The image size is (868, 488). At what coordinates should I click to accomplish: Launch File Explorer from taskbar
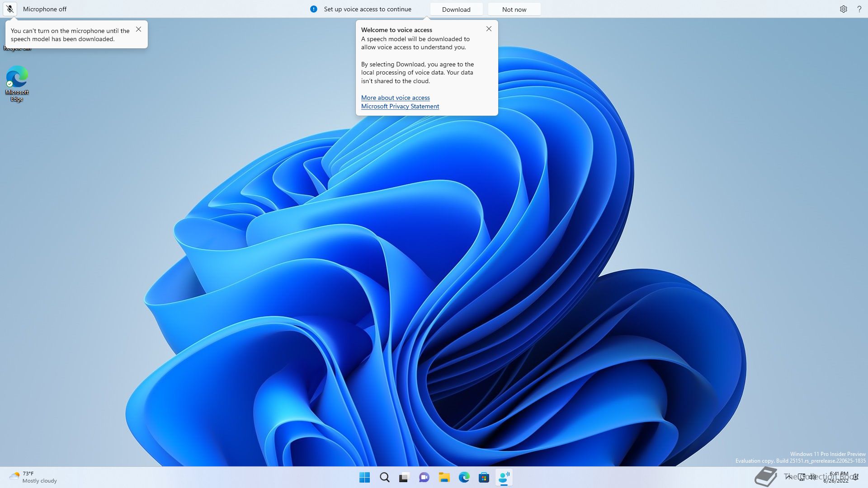point(444,478)
